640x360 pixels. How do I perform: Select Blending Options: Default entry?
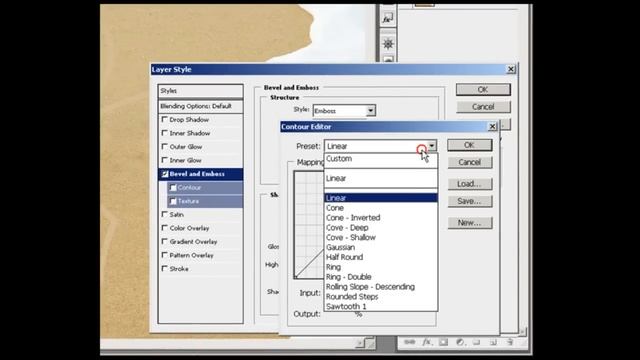[x=200, y=106]
